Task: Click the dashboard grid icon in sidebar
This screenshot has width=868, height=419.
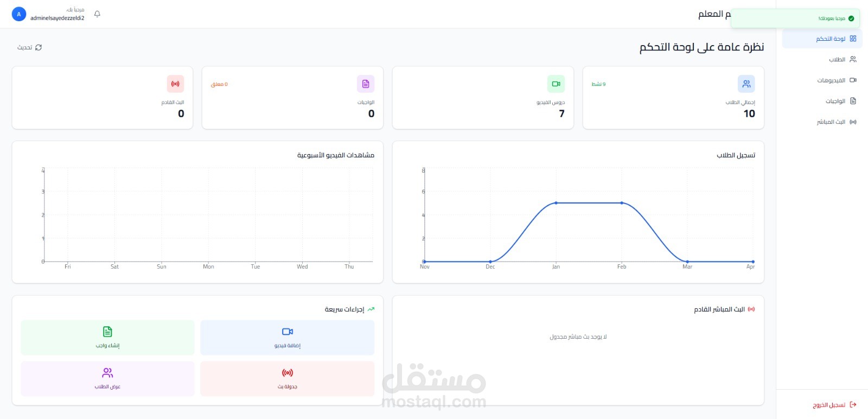Action: [x=853, y=39]
